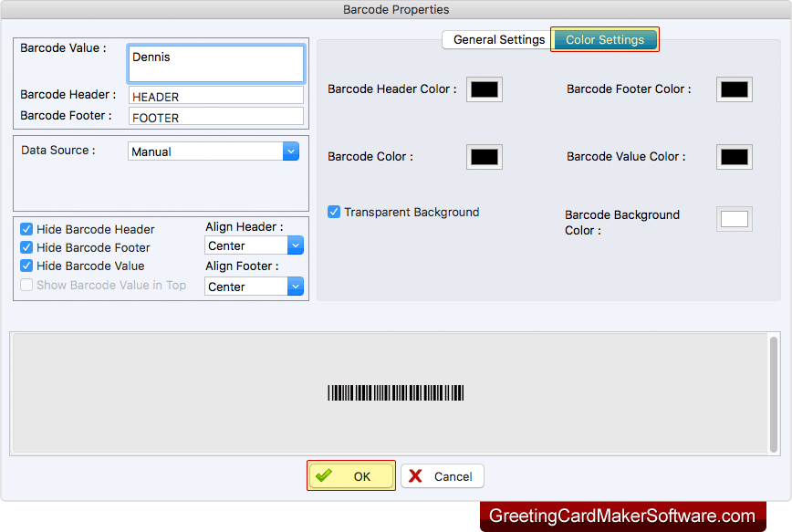Click the red X icon on Cancel
The image size is (792, 532).
415,476
